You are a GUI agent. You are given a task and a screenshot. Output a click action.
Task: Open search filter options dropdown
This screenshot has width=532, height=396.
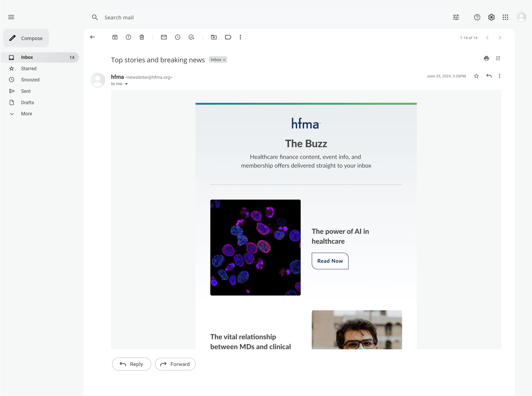[456, 17]
